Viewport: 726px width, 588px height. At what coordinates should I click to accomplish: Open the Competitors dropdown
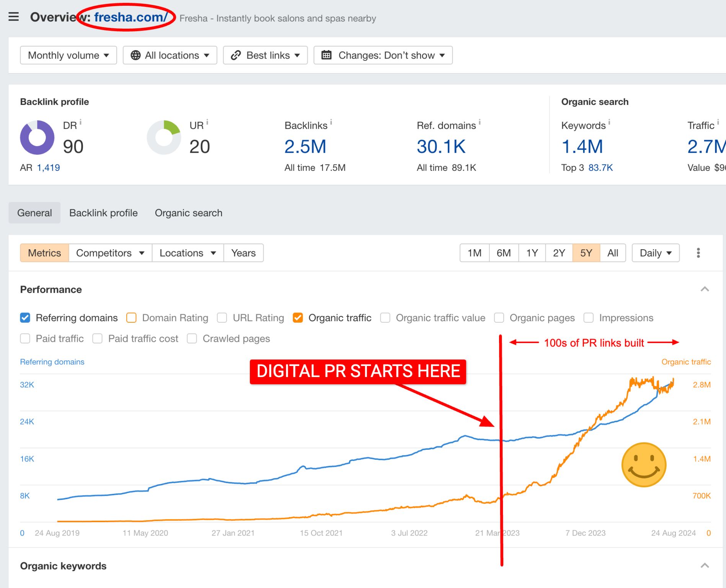[110, 253]
